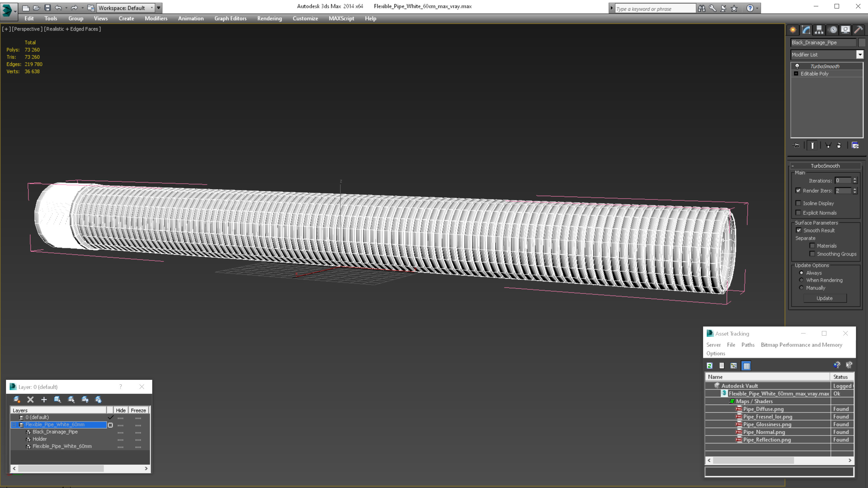868x488 pixels.
Task: Open the Rendering menu
Action: coord(269,18)
